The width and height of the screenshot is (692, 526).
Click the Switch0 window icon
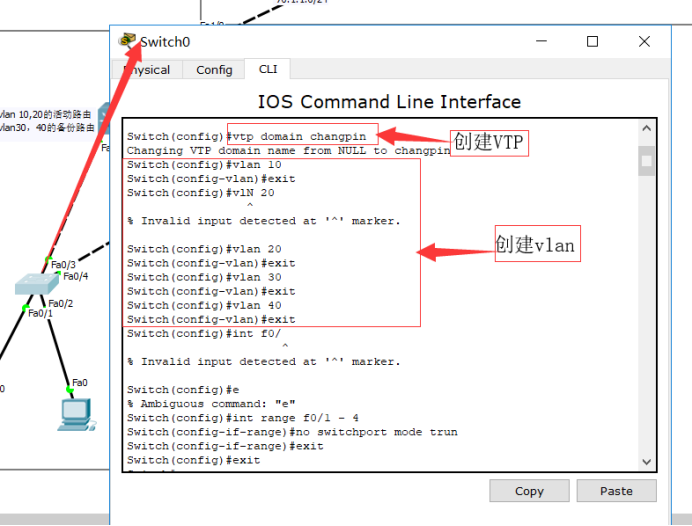point(127,41)
